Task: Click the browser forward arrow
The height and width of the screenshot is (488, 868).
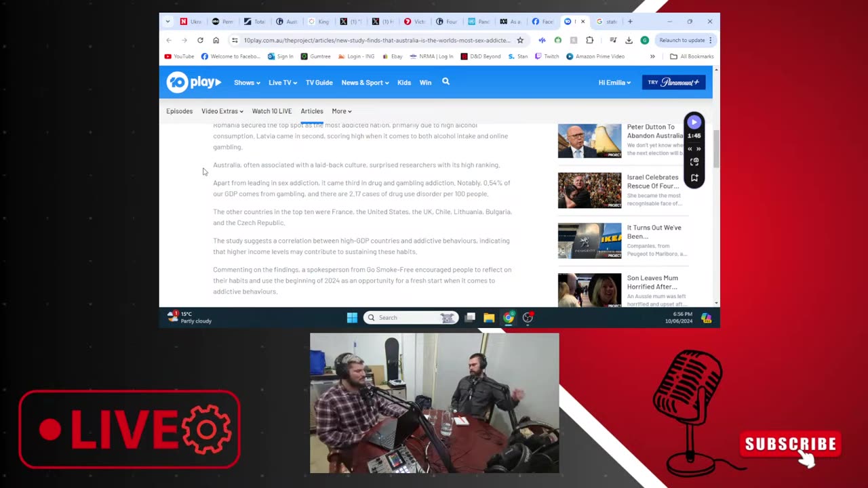Action: click(184, 40)
